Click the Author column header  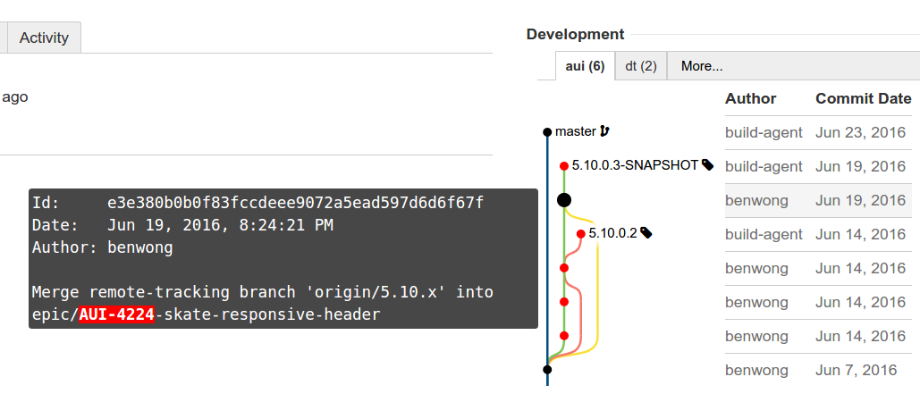click(x=750, y=99)
